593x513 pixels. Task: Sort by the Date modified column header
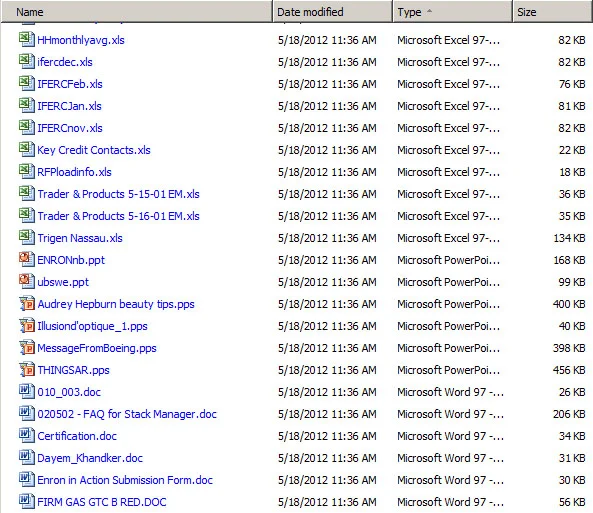click(332, 12)
